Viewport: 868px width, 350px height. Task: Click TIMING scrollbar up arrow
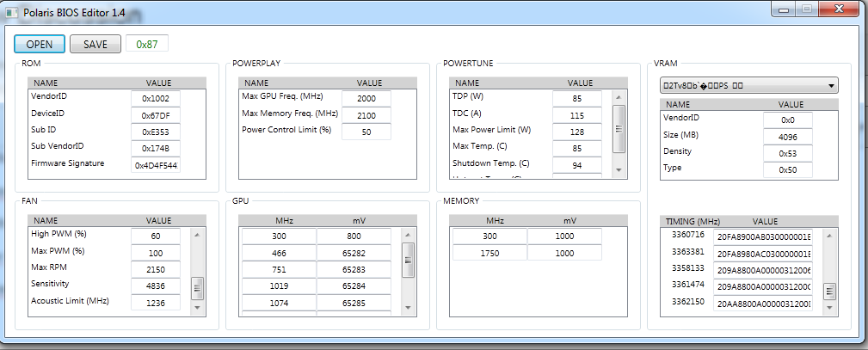coord(829,234)
